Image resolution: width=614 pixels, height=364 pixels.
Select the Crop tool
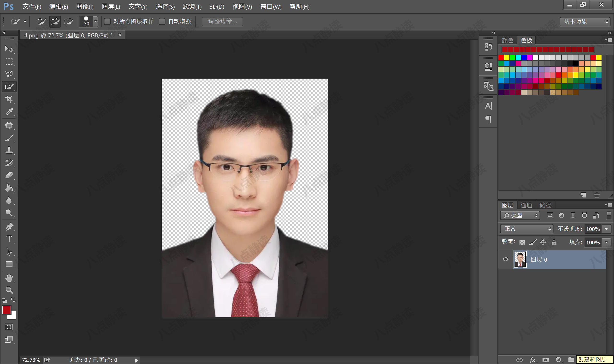click(9, 99)
